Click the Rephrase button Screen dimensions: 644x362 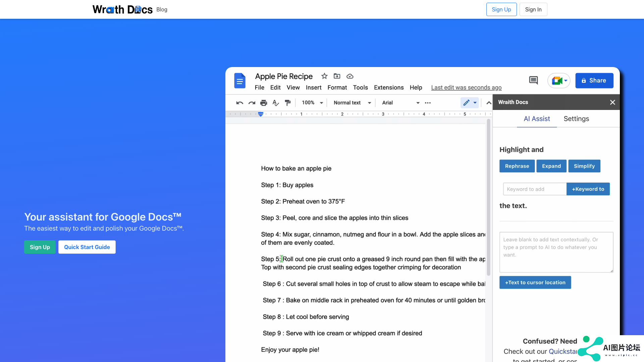(x=517, y=166)
